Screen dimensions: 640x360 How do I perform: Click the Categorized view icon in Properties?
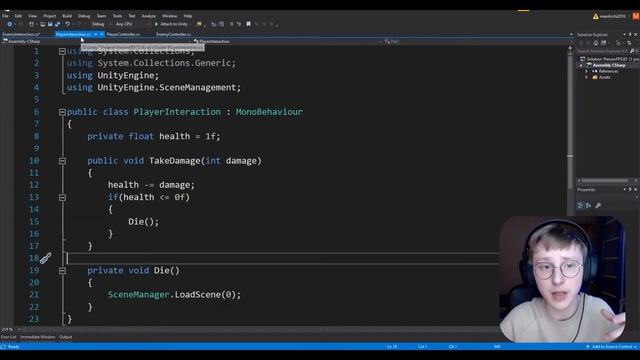click(x=580, y=205)
